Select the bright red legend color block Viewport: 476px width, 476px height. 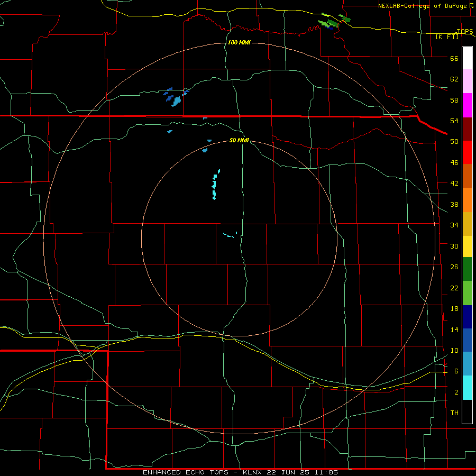pos(467,153)
